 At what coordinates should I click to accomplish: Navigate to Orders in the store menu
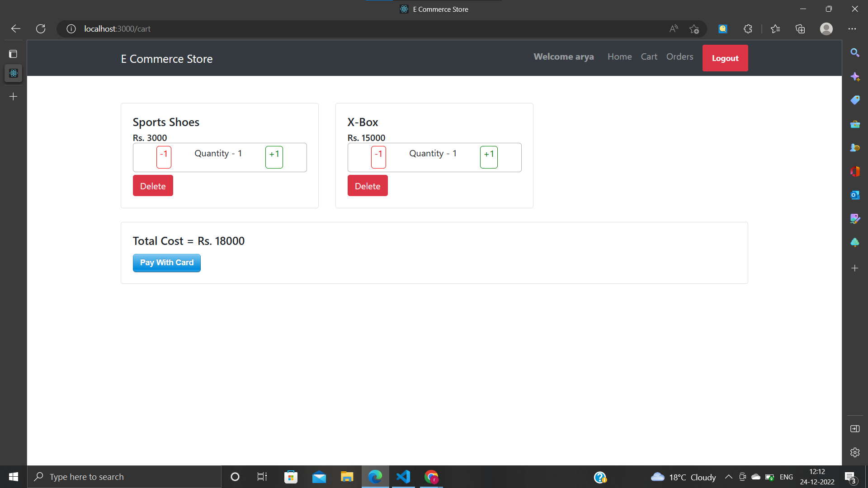click(679, 56)
